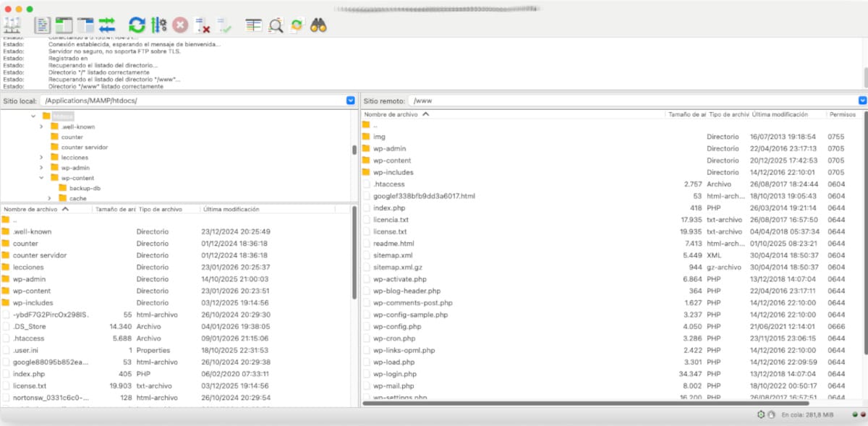Toggle the message log display
This screenshot has width=868, height=426.
click(43, 25)
